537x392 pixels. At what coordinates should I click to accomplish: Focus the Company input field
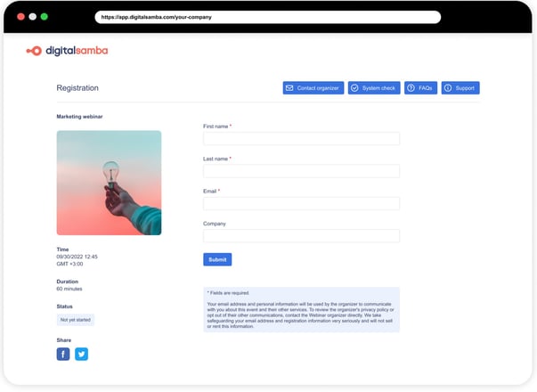pos(301,236)
